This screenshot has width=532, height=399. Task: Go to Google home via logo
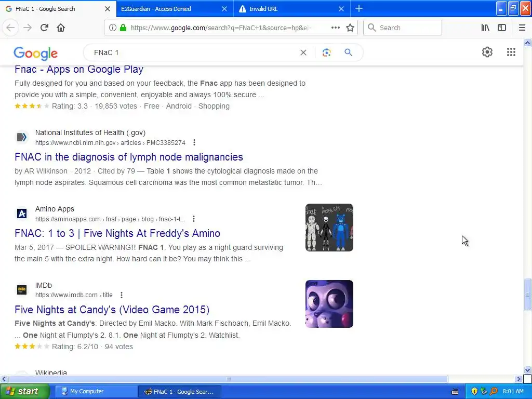click(36, 53)
